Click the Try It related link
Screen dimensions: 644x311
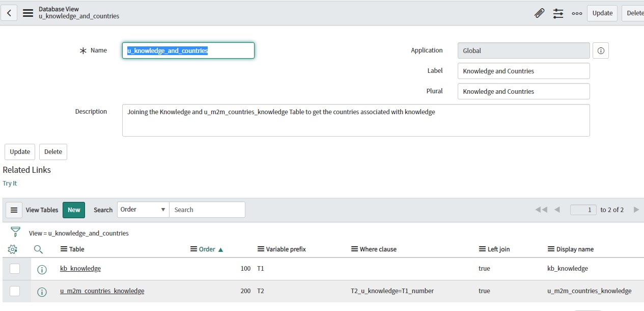tap(10, 183)
